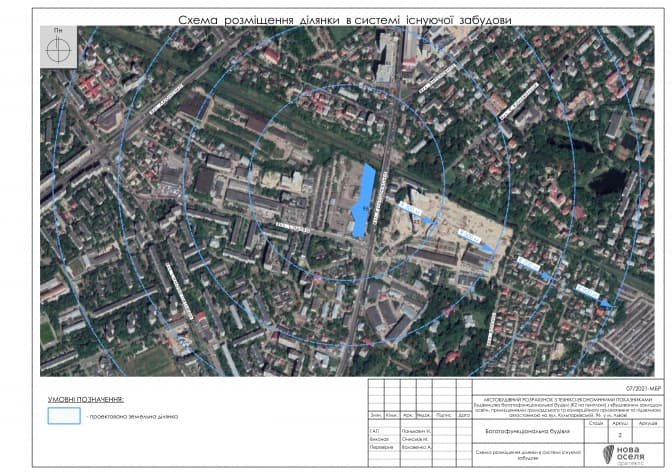Screen dimensions: 672x475
Task: Select the sheet title 'Схема розміщення ділянки' heading
Action: 345,20
